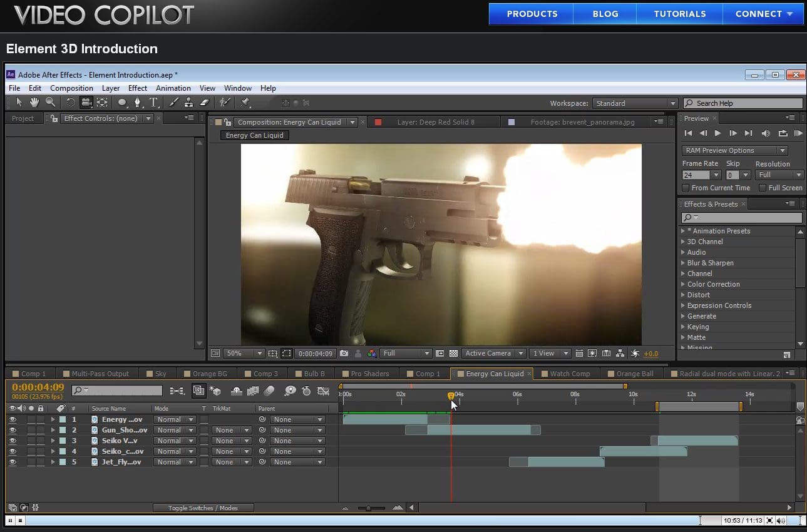Open the CONNECT menu on Video Copilot
Image resolution: width=807 pixels, height=532 pixels.
pyautogui.click(x=763, y=14)
